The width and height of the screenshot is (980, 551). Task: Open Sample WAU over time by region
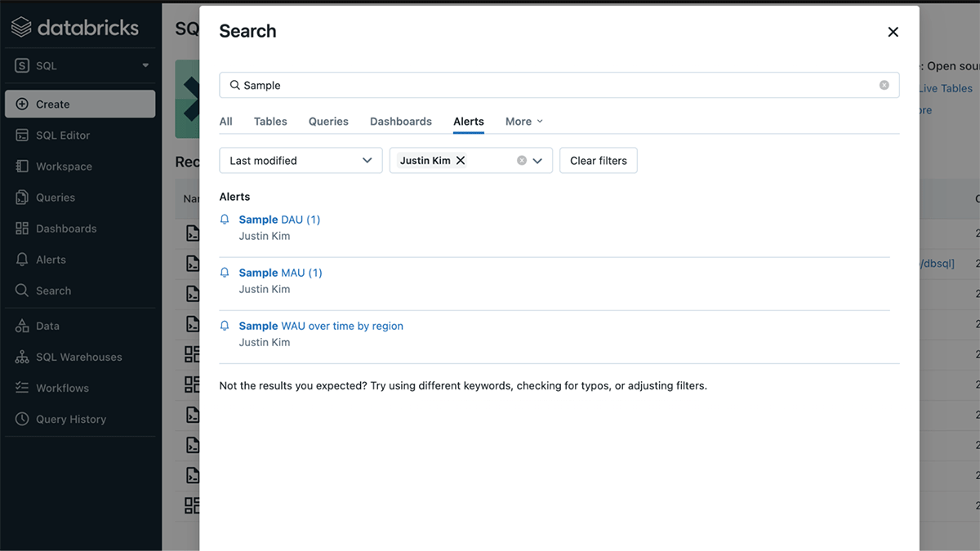[x=321, y=326]
